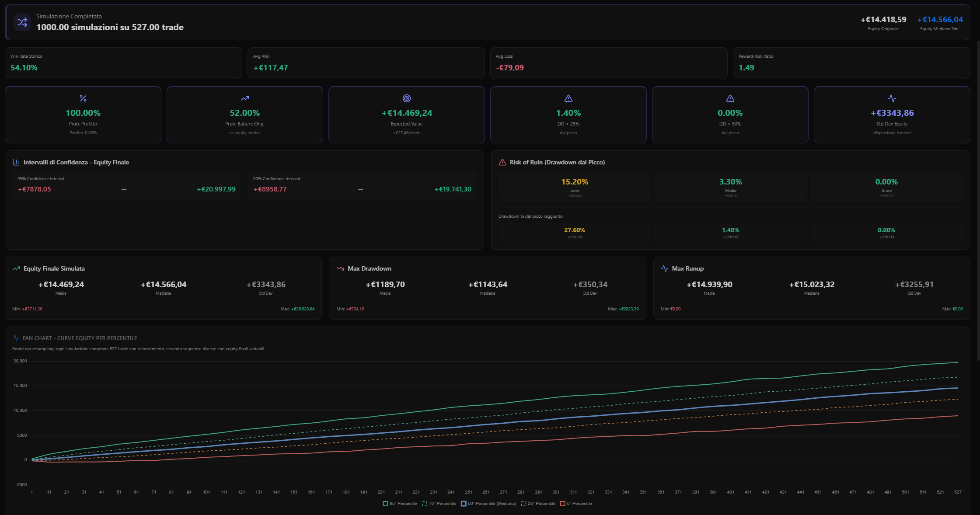Click the pulse icon above Std Dev Equity

click(892, 98)
